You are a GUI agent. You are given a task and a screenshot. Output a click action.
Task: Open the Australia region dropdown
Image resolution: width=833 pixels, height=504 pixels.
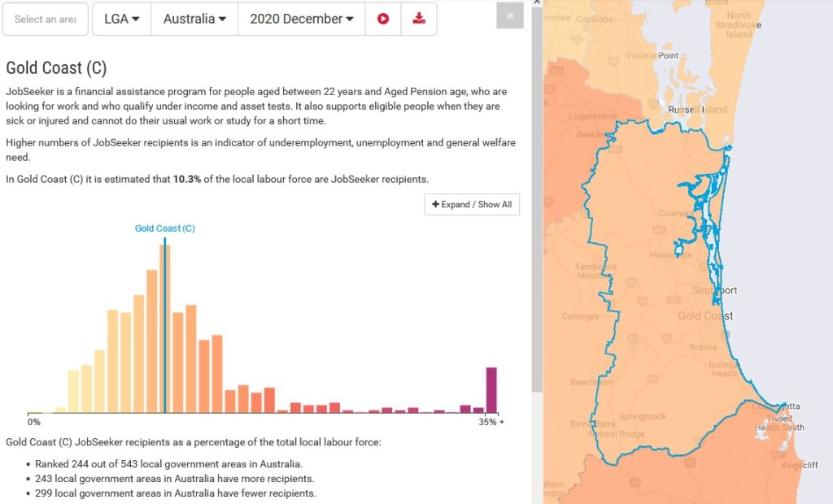pyautogui.click(x=194, y=20)
